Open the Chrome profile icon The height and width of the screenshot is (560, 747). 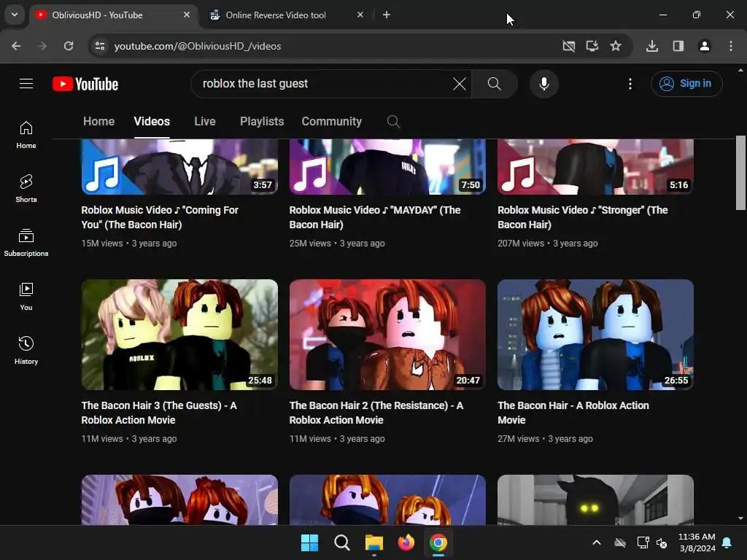(x=705, y=46)
